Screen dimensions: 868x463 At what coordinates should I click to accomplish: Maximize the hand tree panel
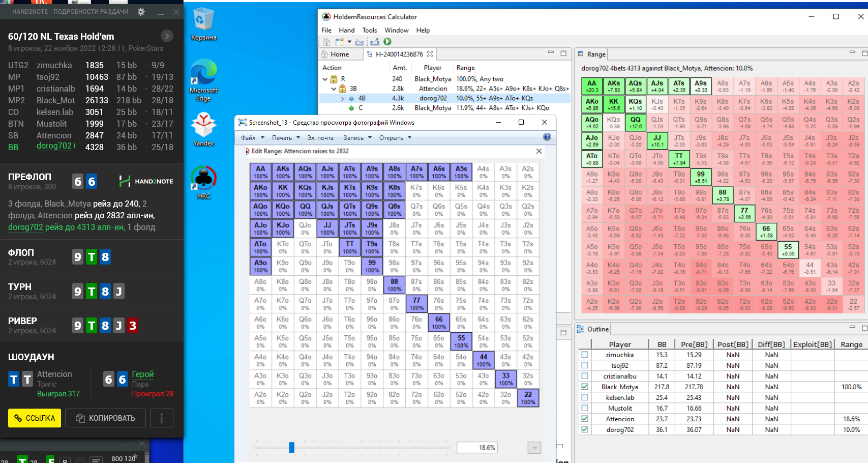(x=563, y=53)
